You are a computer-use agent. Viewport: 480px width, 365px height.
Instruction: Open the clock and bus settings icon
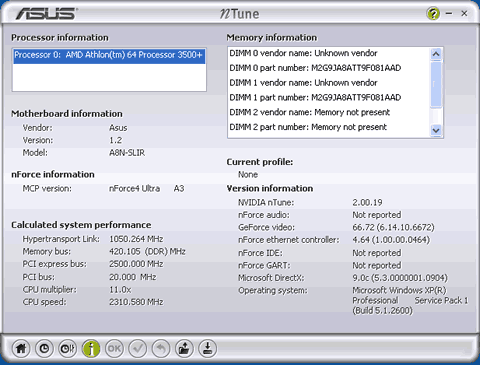pos(67,349)
